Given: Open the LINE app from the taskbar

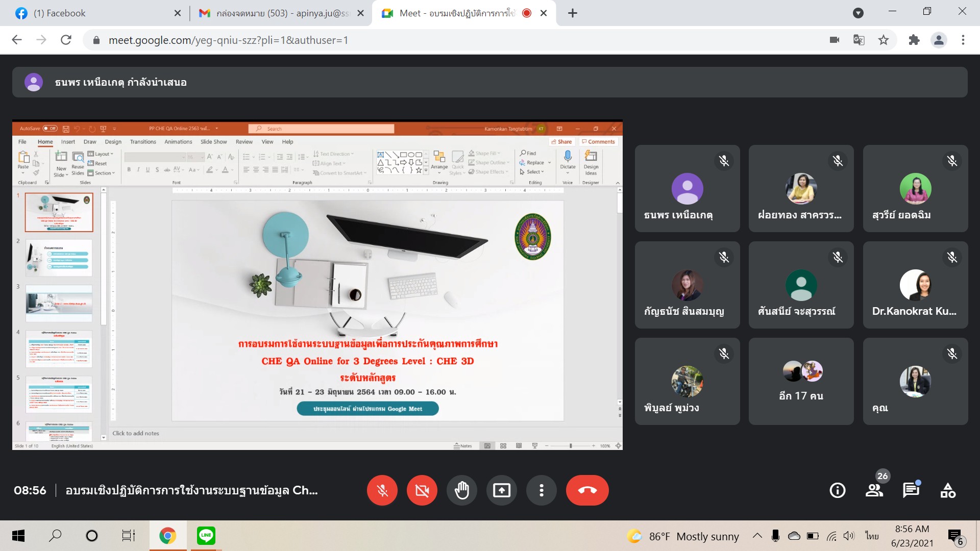Looking at the screenshot, I should 206,535.
